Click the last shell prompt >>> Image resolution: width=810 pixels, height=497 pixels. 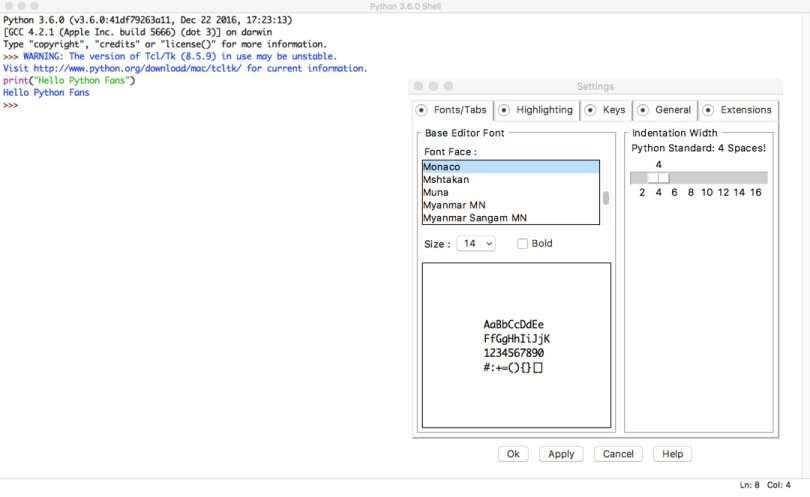(x=10, y=105)
